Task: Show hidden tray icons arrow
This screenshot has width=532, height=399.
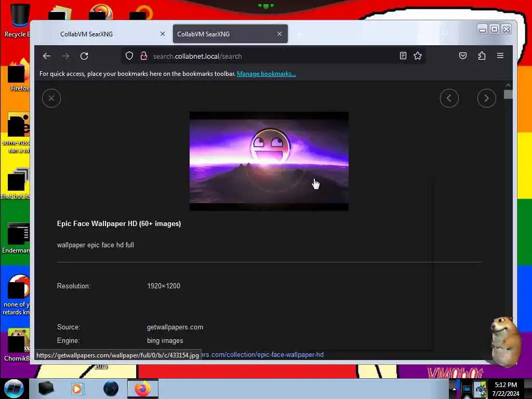Action: coord(454,389)
